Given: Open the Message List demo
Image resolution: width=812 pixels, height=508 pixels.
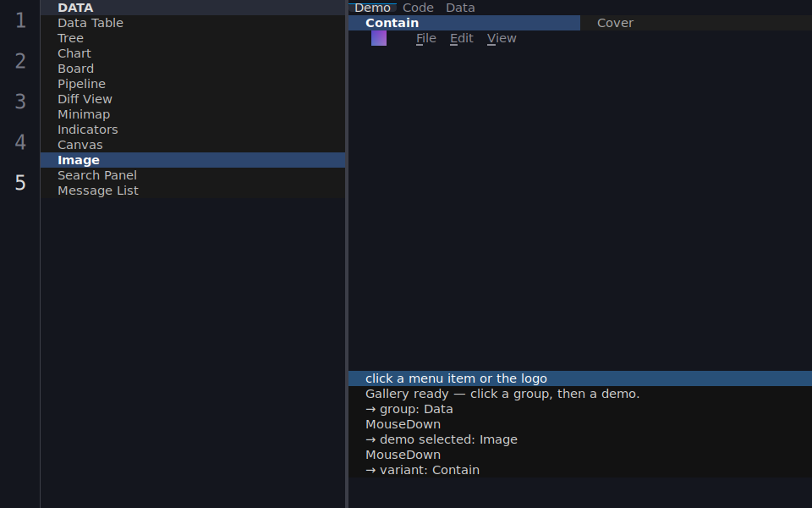Looking at the screenshot, I should point(193,190).
